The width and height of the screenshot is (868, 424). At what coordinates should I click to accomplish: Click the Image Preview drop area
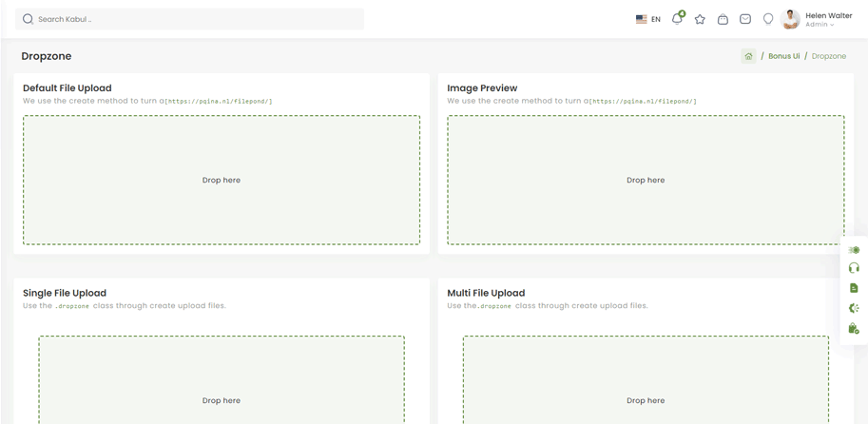click(x=646, y=180)
